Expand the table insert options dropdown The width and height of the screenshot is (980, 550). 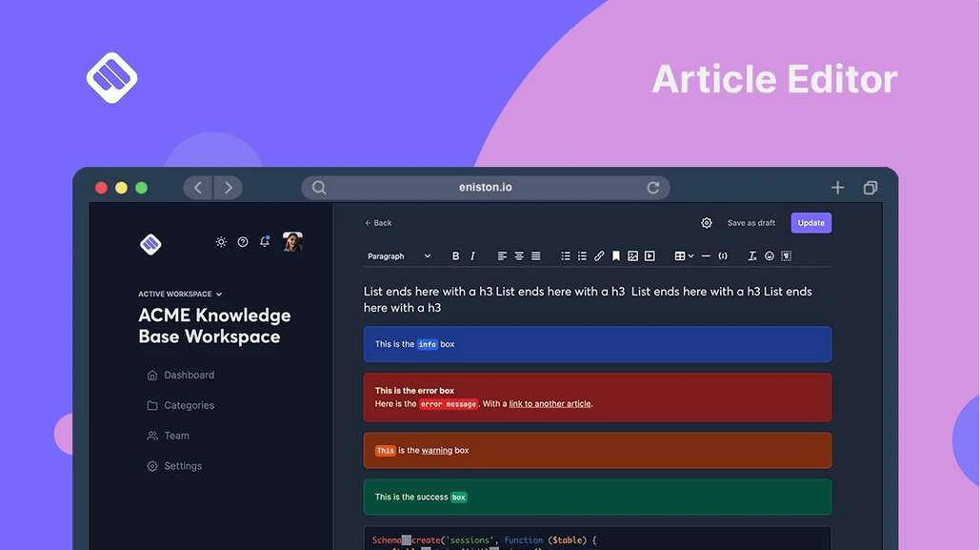coord(690,255)
